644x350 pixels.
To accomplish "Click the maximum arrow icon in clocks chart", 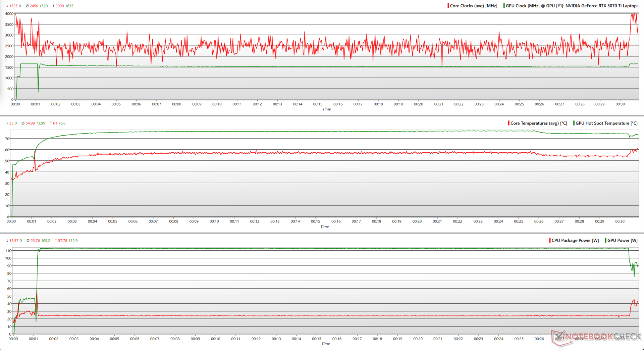I will 53,6.
